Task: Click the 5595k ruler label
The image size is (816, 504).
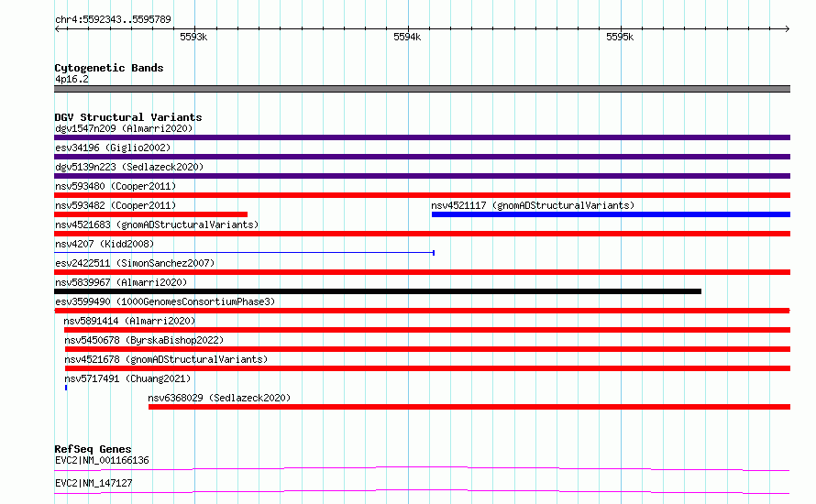Action: 620,37
